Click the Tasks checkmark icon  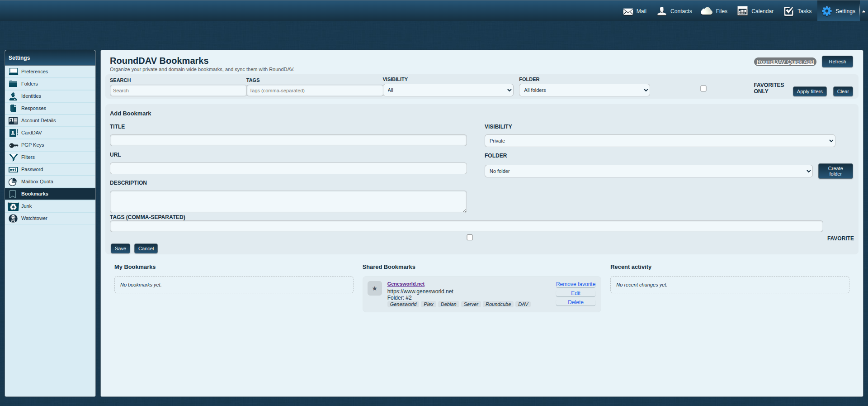point(789,11)
